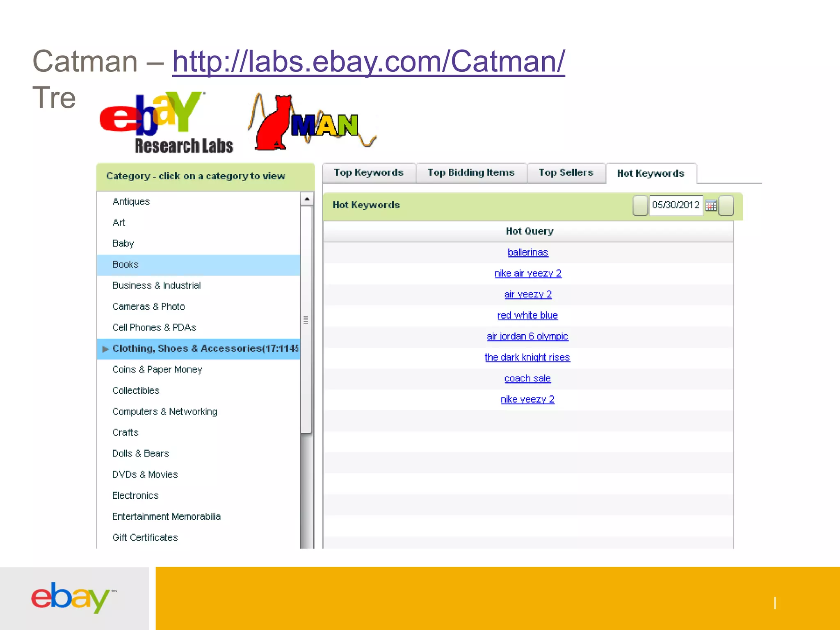Screen dimensions: 840x630
Task: Select the Hot Keywords tab
Action: pyautogui.click(x=651, y=173)
